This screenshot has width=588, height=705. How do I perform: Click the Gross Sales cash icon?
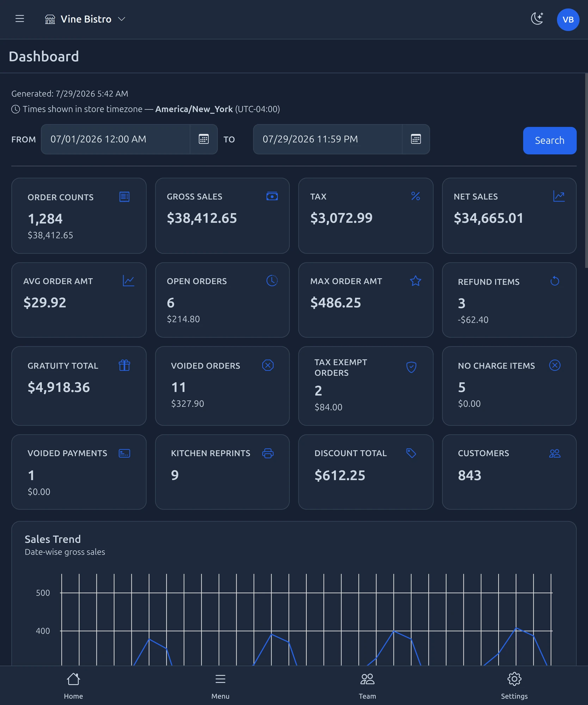click(x=272, y=196)
